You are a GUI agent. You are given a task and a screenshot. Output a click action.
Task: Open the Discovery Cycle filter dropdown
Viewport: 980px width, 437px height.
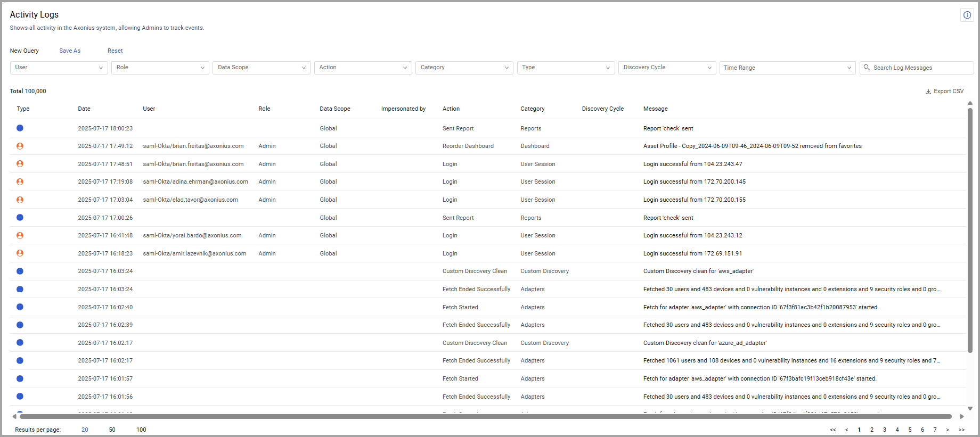[667, 68]
